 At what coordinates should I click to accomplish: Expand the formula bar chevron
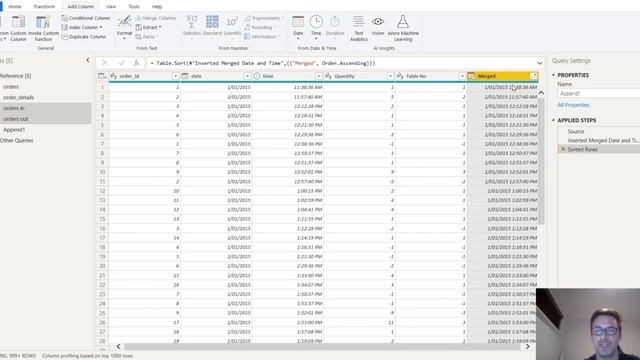(x=540, y=63)
